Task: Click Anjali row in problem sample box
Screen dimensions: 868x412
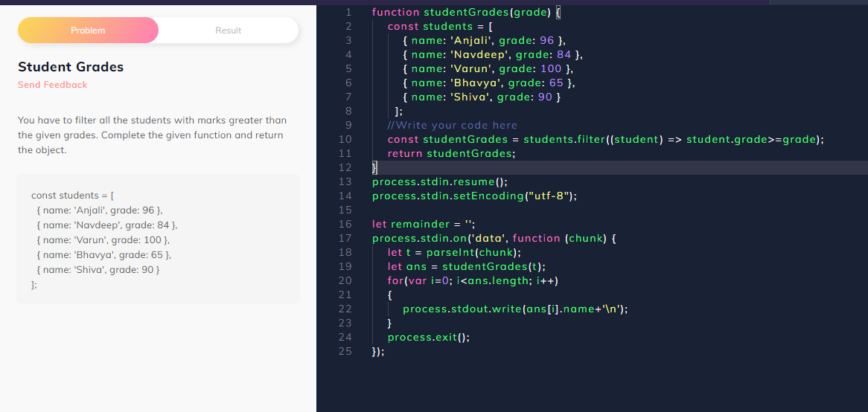Action: [x=100, y=210]
